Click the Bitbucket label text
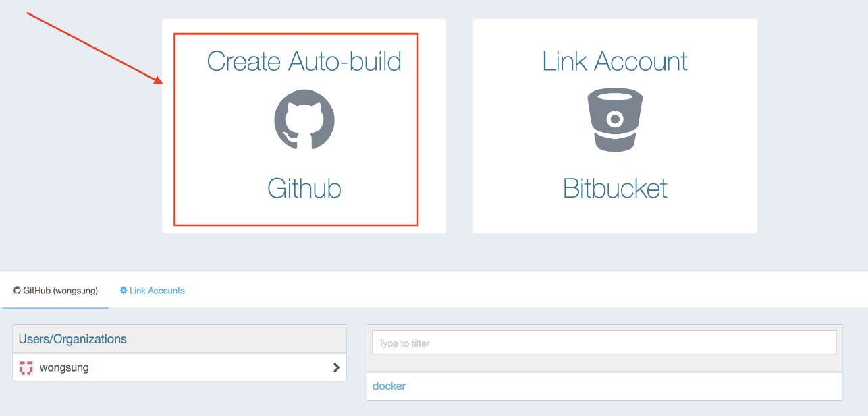 click(x=614, y=189)
